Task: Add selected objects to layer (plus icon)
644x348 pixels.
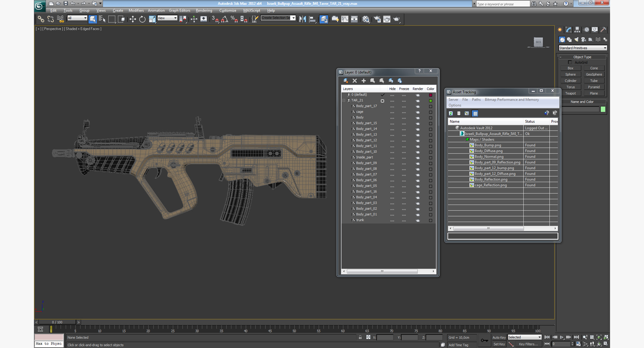Action: point(364,80)
